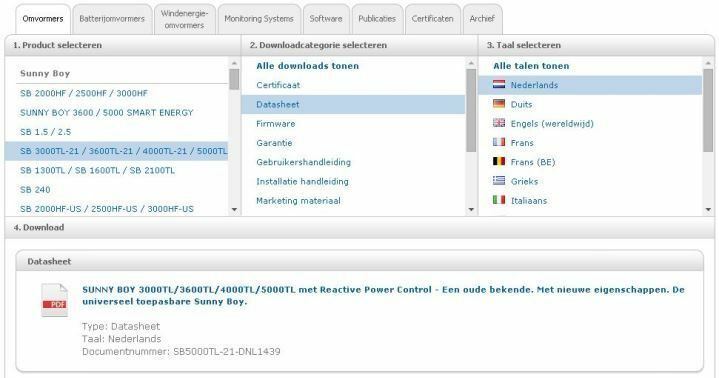Select Nederlands language
Image resolution: width=719 pixels, height=378 pixels.
coord(590,85)
